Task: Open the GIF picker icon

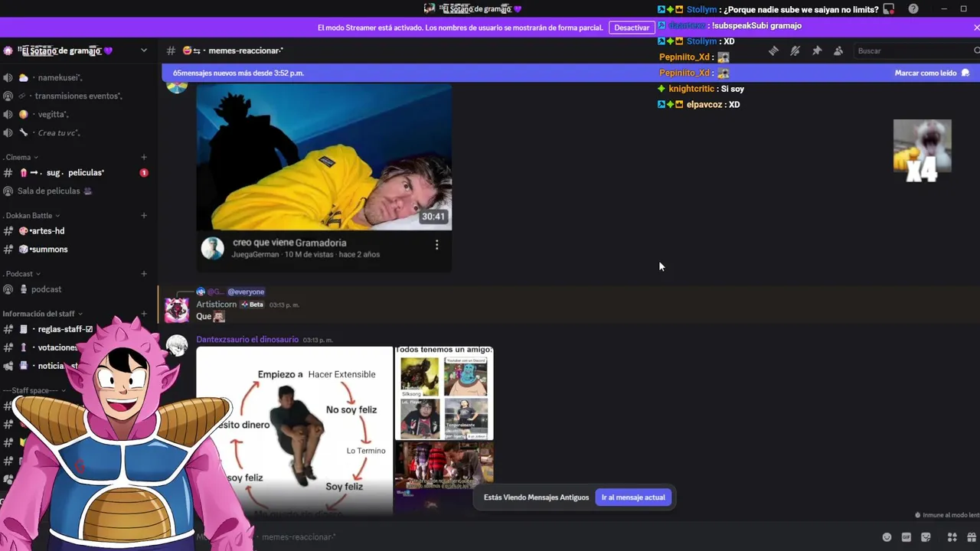Action: 906,537
